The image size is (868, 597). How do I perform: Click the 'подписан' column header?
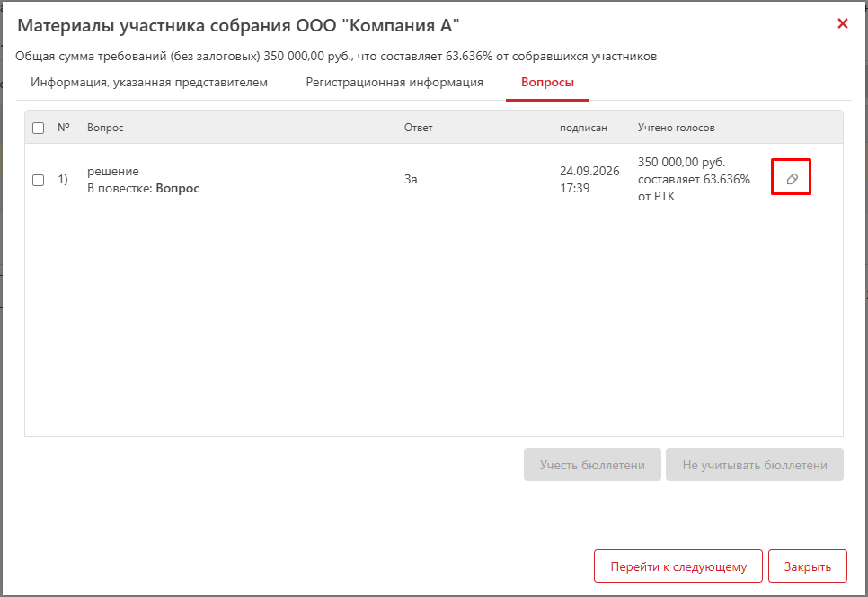[x=583, y=128]
